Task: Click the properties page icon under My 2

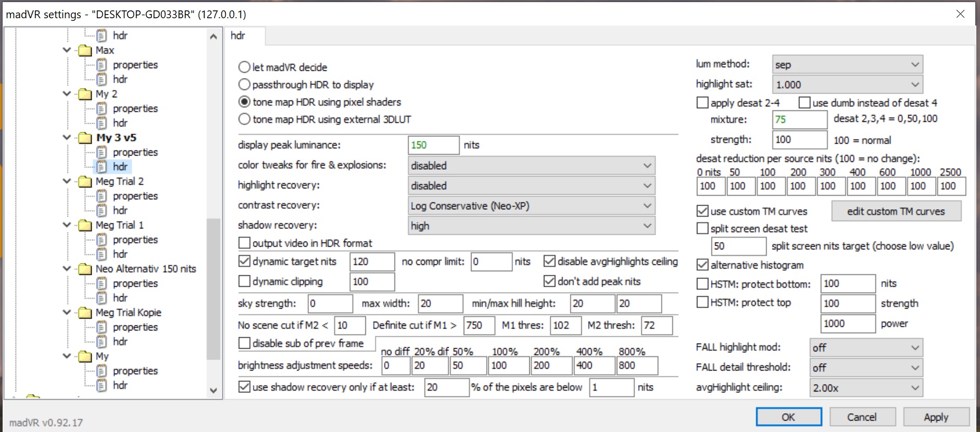Action: 102,109
